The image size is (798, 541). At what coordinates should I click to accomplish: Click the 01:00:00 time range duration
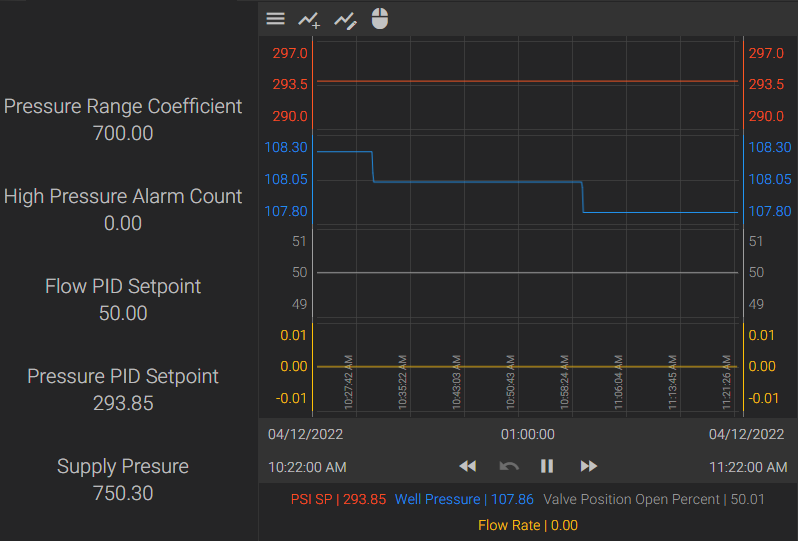pos(527,435)
